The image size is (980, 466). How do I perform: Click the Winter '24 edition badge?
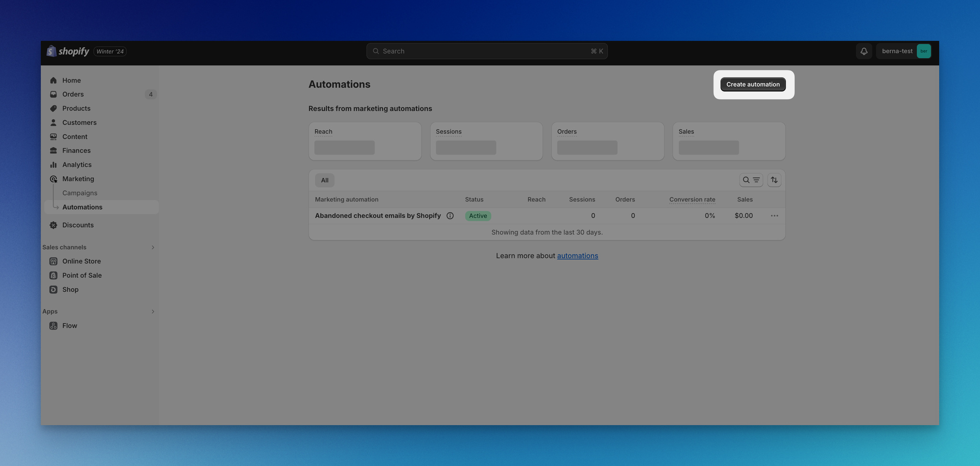(x=110, y=52)
